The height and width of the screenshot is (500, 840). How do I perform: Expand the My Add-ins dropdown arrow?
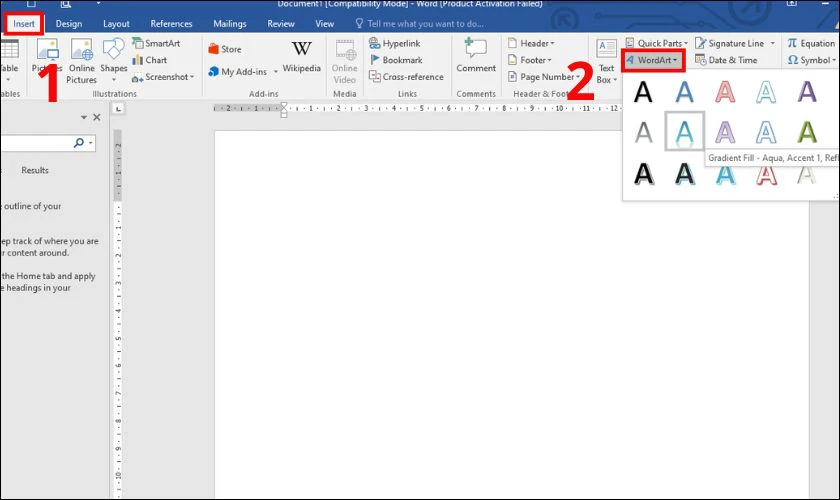276,72
